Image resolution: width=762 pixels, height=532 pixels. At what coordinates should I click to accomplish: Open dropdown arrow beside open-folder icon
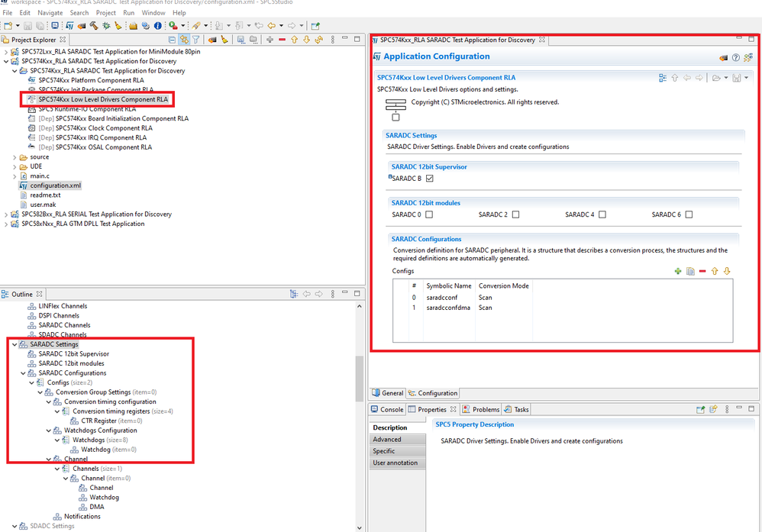point(726,78)
